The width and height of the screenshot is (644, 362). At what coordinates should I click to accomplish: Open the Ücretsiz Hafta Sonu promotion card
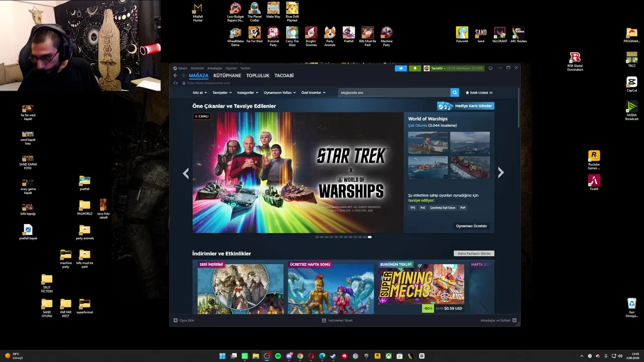[331, 287]
